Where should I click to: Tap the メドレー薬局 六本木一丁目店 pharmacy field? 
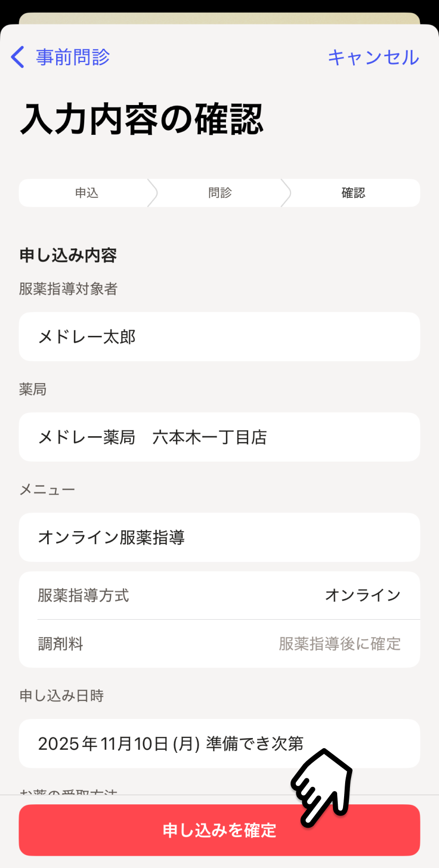point(219,437)
